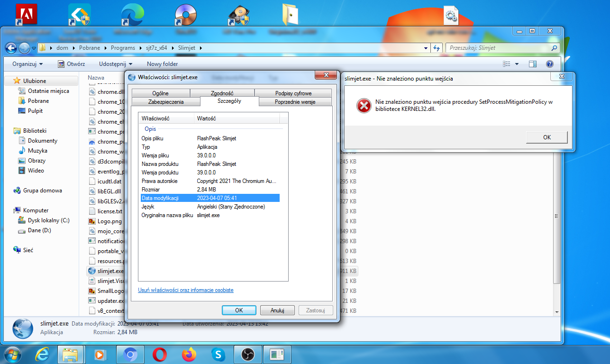Click the refresh button beside address bar

437,48
